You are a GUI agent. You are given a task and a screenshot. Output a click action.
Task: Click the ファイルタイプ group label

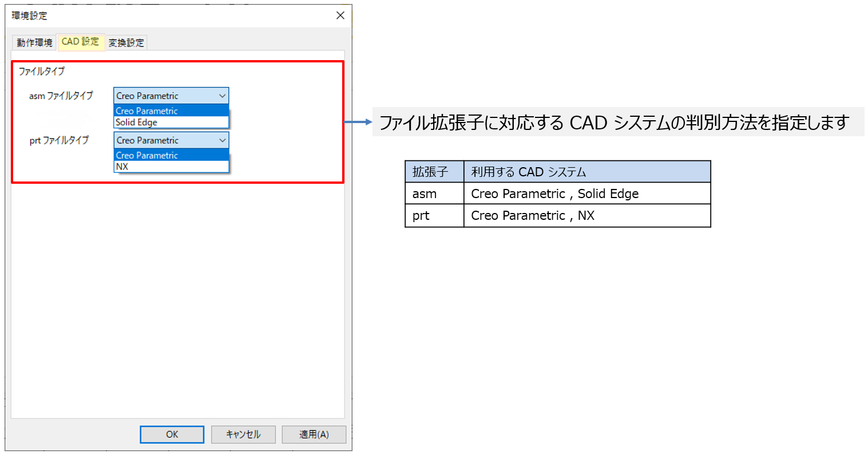point(42,72)
